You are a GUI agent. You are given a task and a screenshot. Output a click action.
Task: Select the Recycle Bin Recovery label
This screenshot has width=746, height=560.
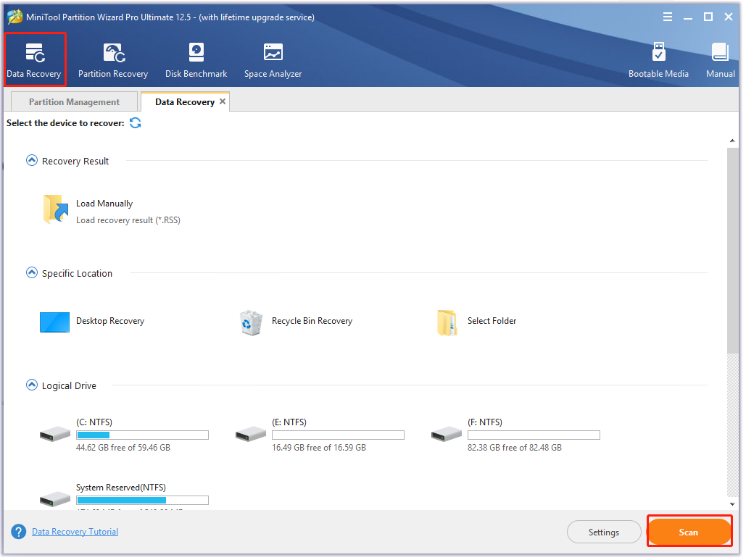point(312,321)
